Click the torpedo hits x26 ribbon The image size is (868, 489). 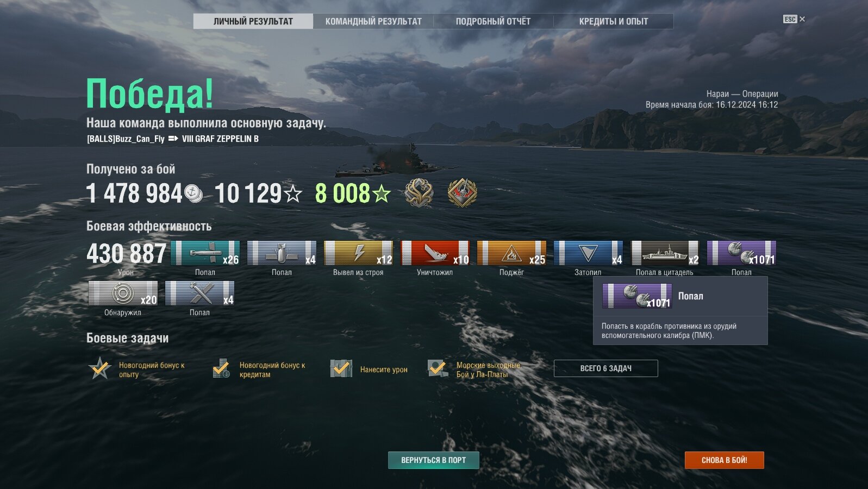click(x=205, y=253)
